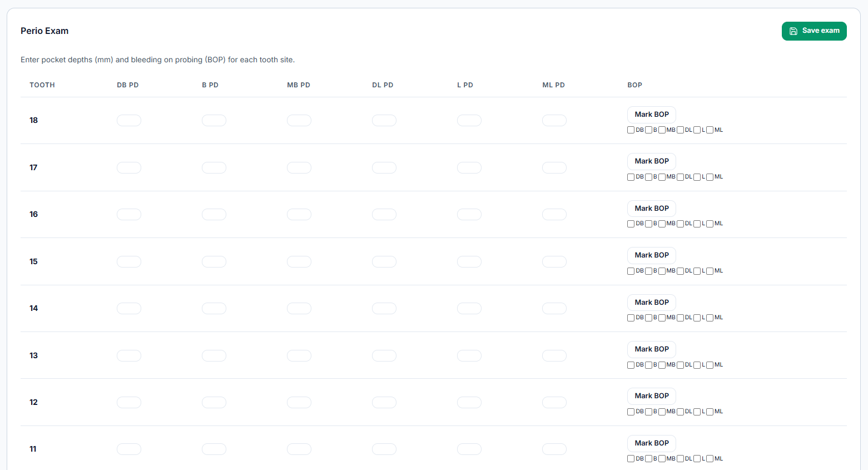Focus the ML PD field for tooth 15
The width and height of the screenshot is (868, 470).
click(554, 261)
